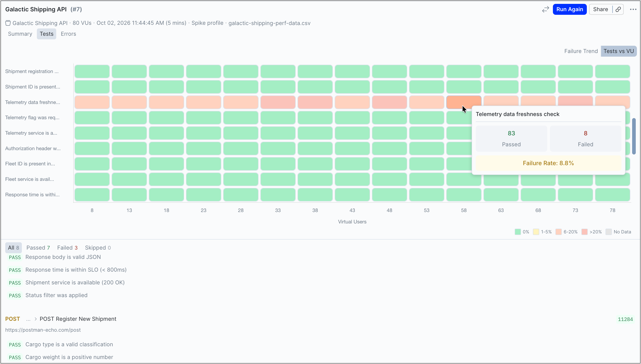
Task: Filter results by Skipped 0
Action: coord(98,248)
